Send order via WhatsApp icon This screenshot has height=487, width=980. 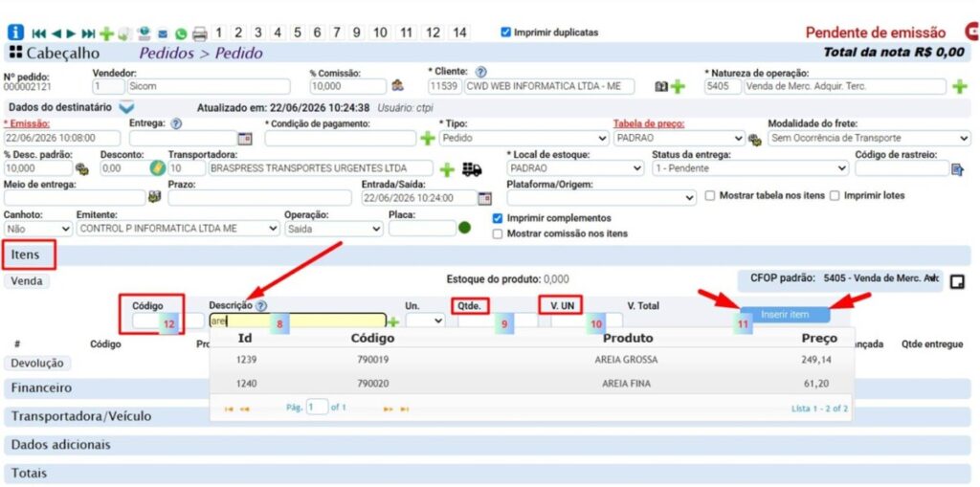181,33
